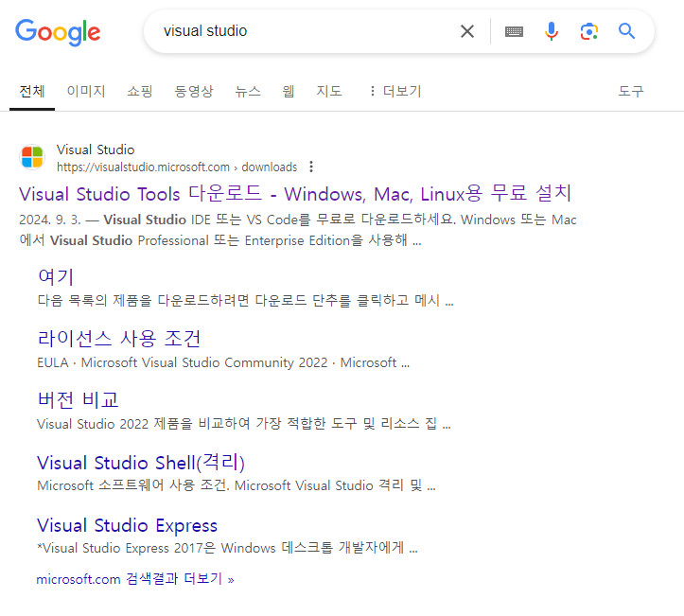Click microsoft.com 검색결과 더보기 link
Viewport: 684px width, 616px height.
(135, 579)
